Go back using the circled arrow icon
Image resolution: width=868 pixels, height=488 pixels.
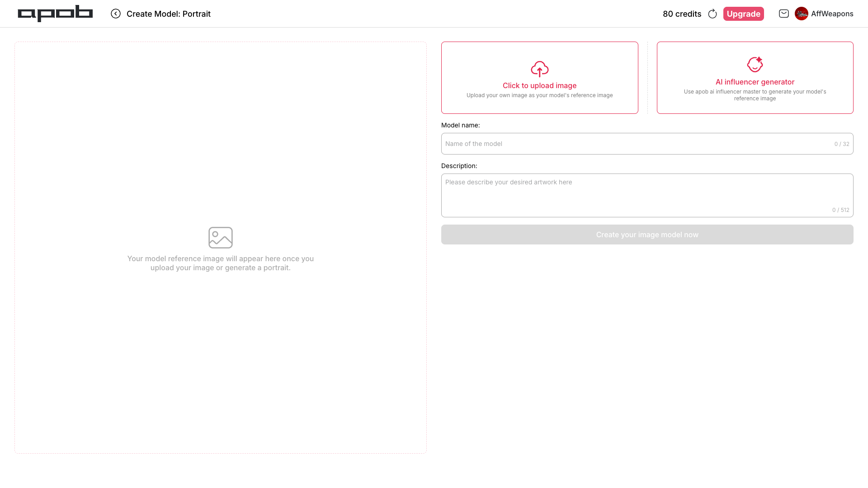(116, 14)
